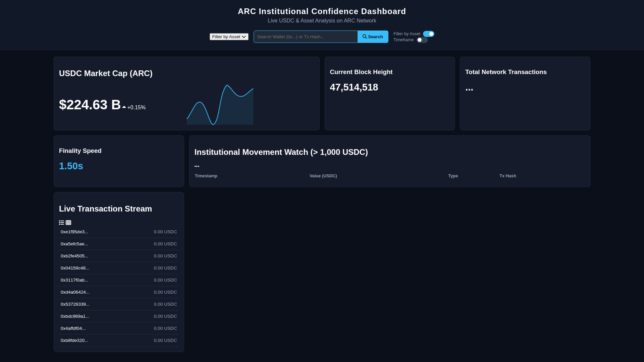Viewport: 644px width, 362px height.
Task: Select transaction 0xbdc969a1...
Action: (119, 316)
